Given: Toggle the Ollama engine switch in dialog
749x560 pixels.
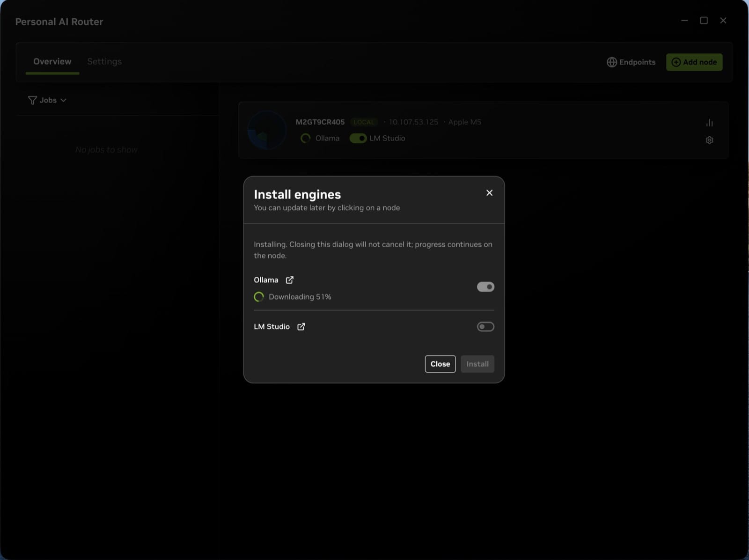Looking at the screenshot, I should [485, 287].
